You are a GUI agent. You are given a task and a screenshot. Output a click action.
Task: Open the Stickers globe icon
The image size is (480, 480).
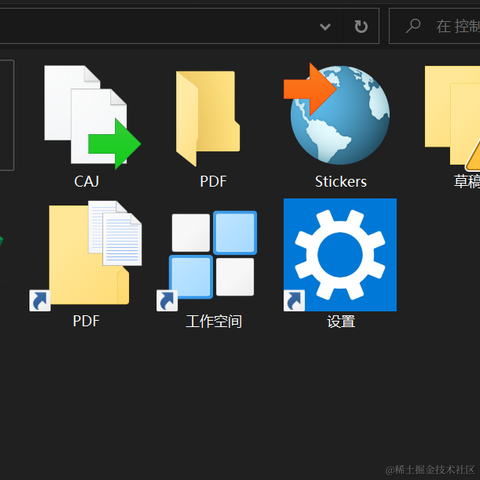337,114
